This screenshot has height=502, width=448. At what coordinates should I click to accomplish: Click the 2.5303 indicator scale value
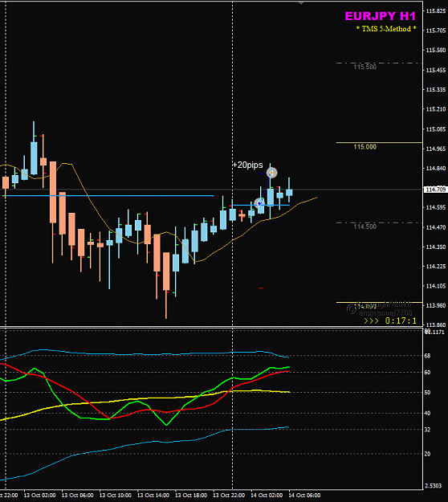[434, 486]
